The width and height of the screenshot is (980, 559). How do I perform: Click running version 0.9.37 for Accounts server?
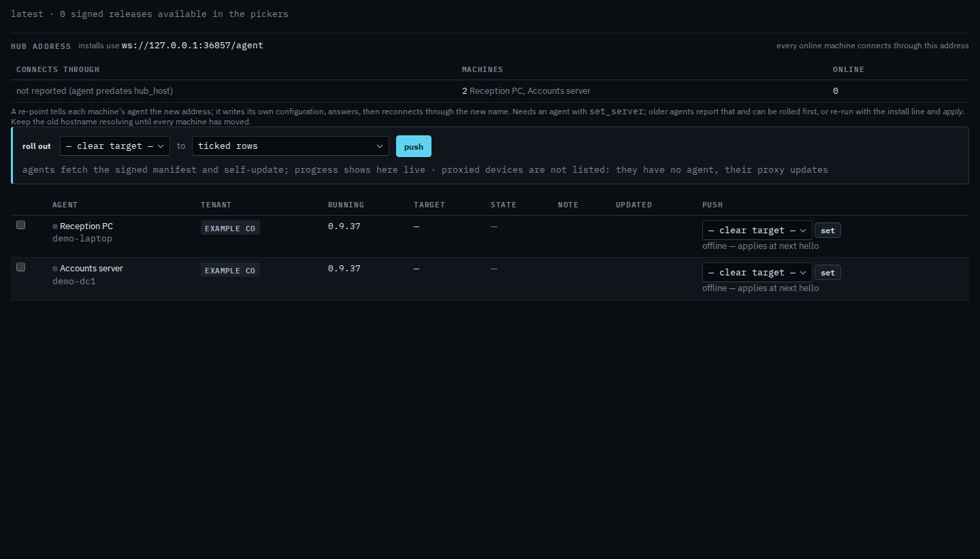pyautogui.click(x=344, y=269)
